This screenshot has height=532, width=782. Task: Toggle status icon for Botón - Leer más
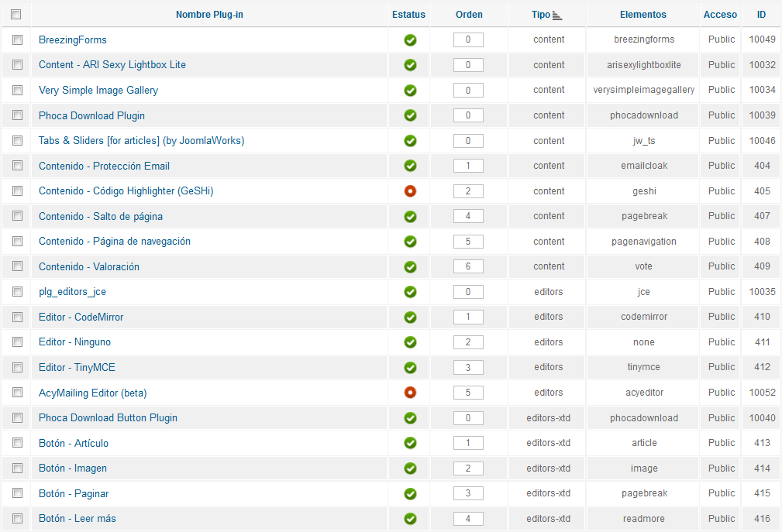(410, 518)
